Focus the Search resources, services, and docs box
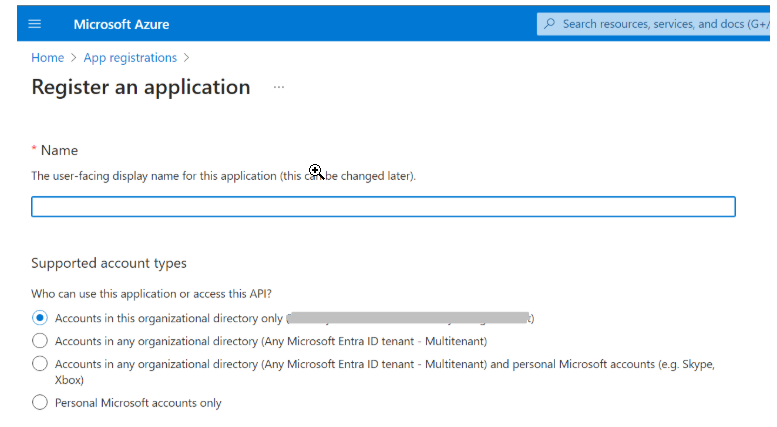This screenshot has width=777, height=427. pyautogui.click(x=660, y=24)
